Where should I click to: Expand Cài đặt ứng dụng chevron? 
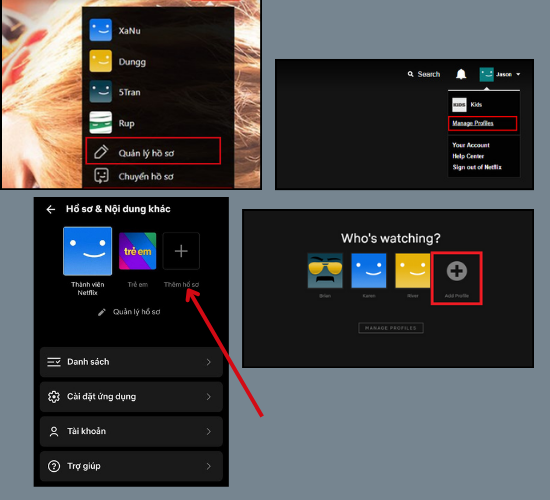click(209, 396)
